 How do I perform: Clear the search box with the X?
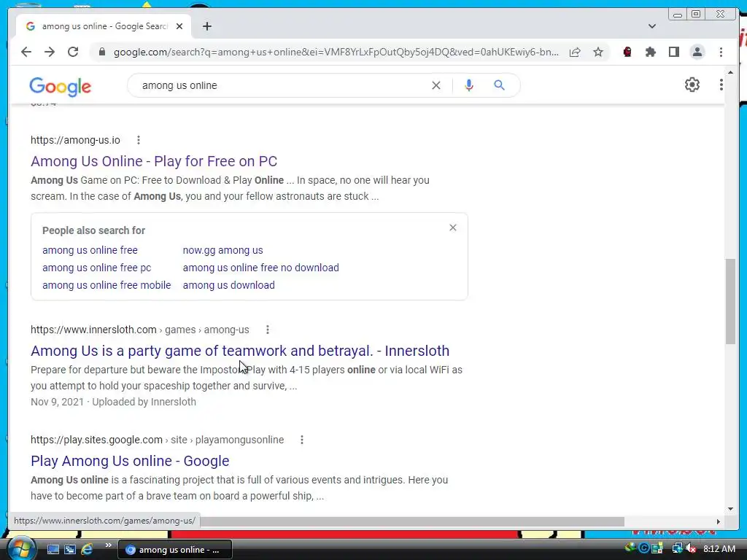tap(436, 85)
